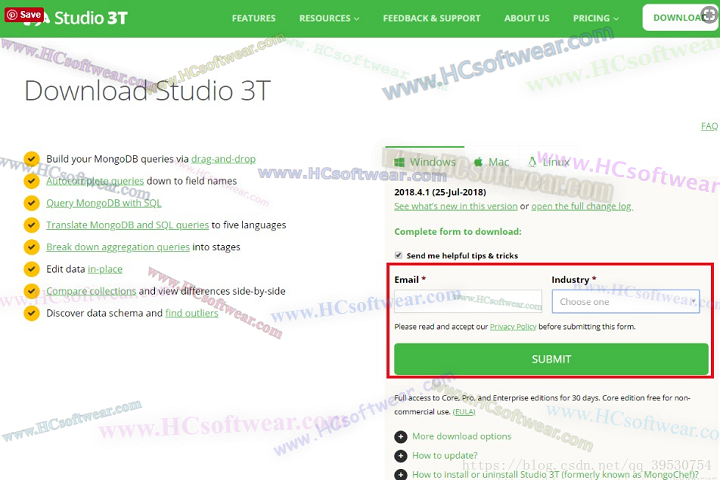Screen dimensions: 720x480
Task: Open the Features menu item
Action: point(253,18)
